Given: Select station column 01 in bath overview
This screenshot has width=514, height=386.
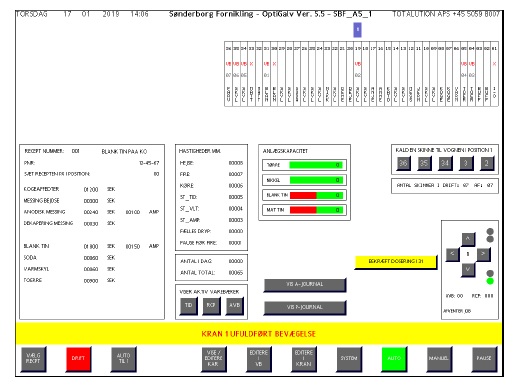Looking at the screenshot, I should click(494, 74).
